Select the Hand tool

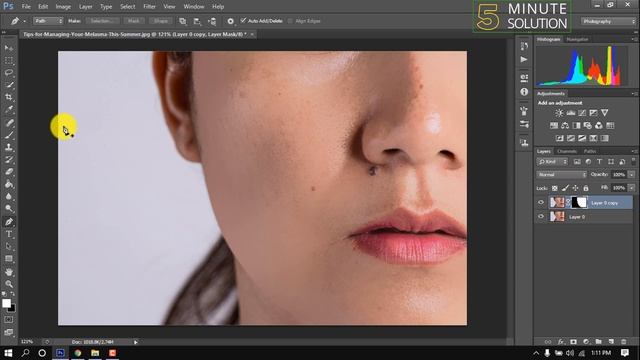[x=9, y=272]
